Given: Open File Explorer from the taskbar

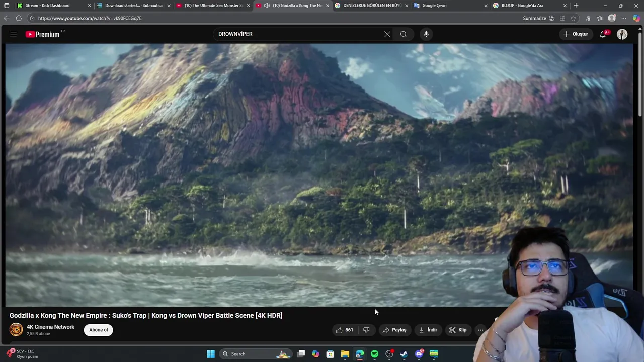Looking at the screenshot, I should click(345, 354).
